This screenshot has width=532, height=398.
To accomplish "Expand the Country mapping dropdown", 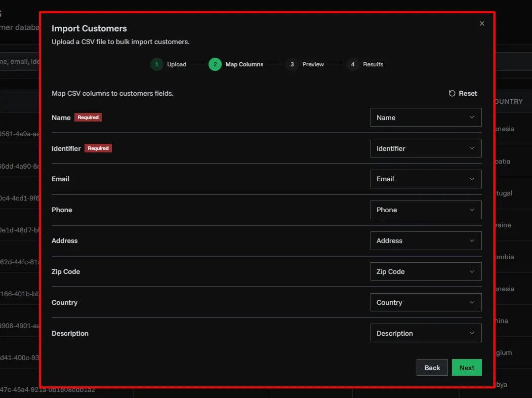I will click(x=426, y=302).
